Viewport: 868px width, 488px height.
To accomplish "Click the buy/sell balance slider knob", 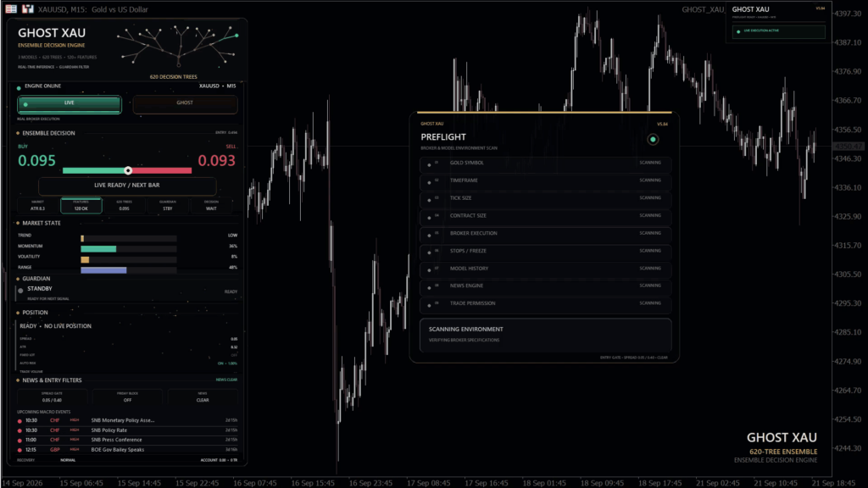I will click(128, 170).
